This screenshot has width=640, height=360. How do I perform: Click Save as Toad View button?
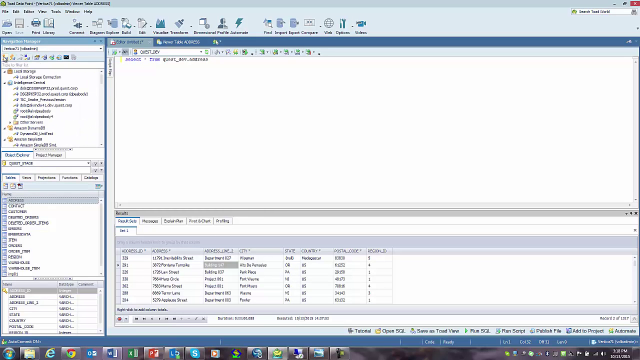coord(435,331)
